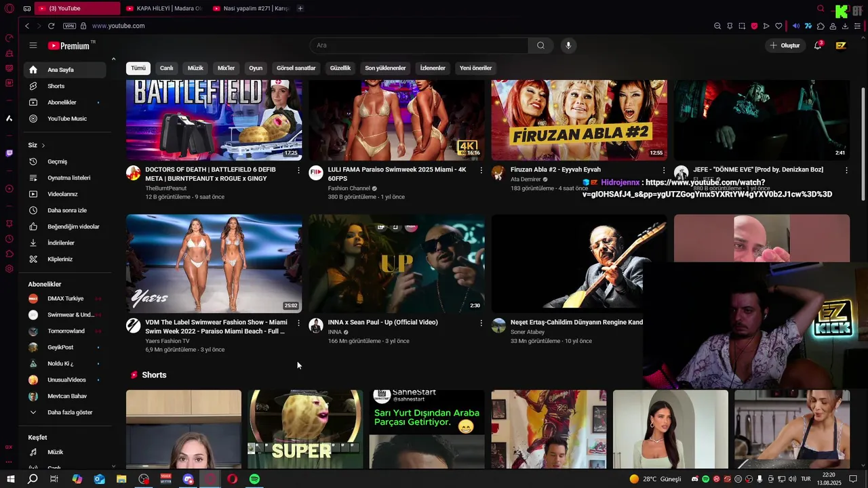Open Spotify from the taskbar

254,479
